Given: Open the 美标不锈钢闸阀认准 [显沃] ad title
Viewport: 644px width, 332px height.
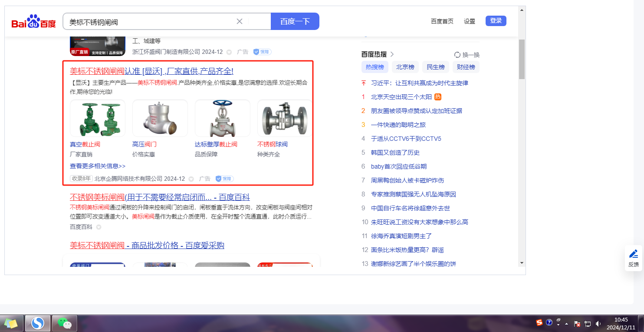Looking at the screenshot, I should point(151,71).
